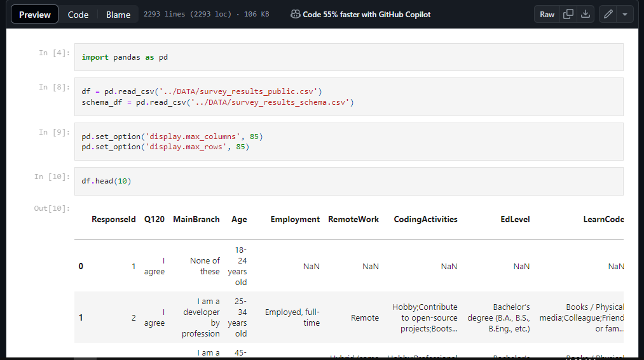Click the Raw file button

547,15
